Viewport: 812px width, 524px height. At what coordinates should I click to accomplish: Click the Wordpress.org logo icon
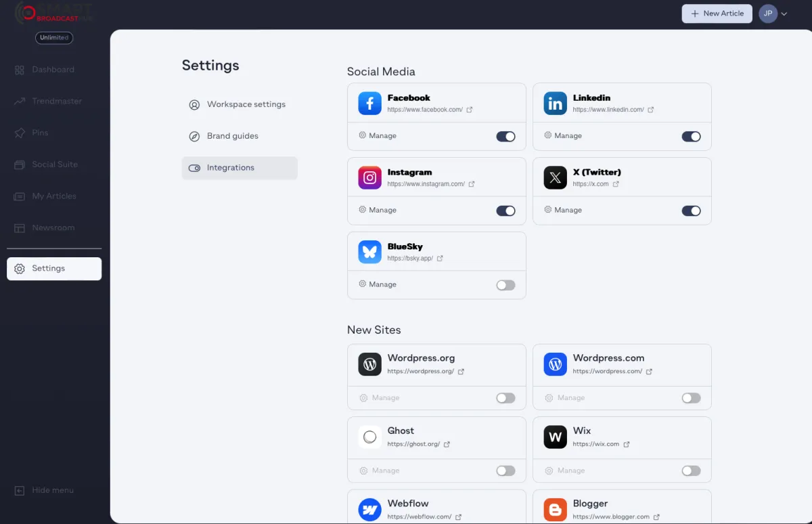coord(369,364)
